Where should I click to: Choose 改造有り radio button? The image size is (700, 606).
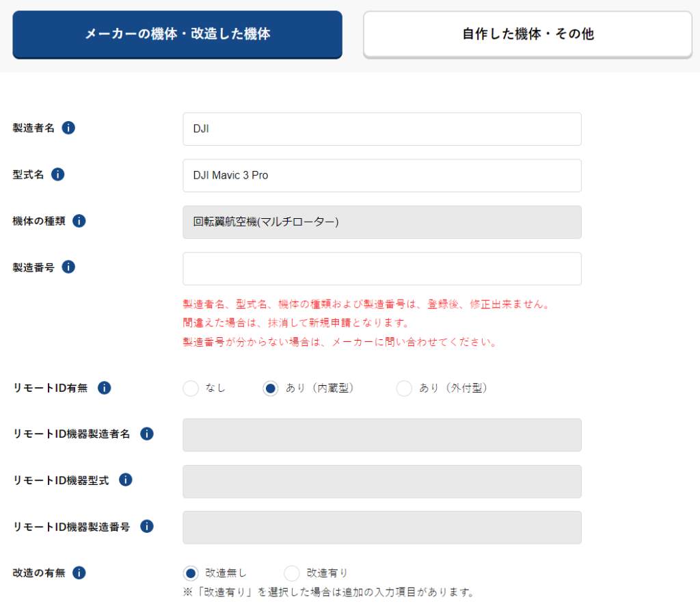click(x=292, y=573)
